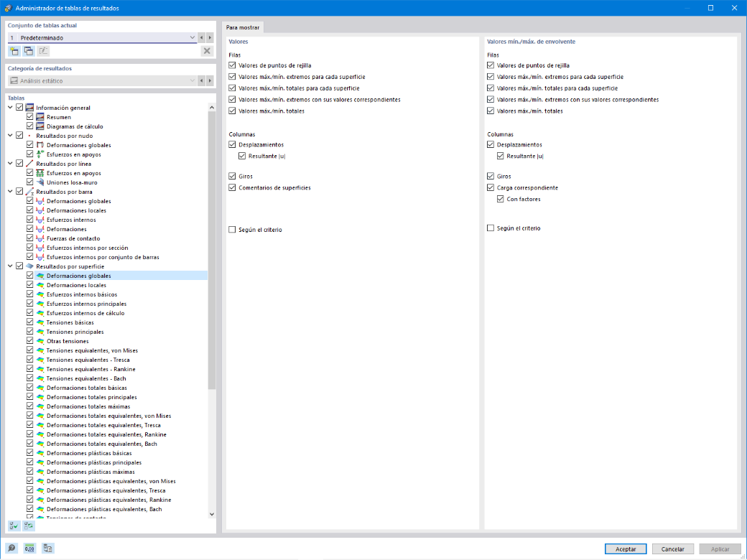Go to previous table set arrow
The image size is (747, 560).
point(202,37)
